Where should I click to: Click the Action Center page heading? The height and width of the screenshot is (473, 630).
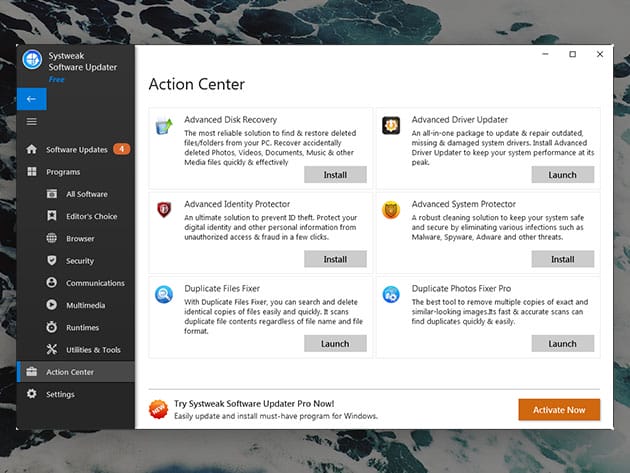(196, 84)
